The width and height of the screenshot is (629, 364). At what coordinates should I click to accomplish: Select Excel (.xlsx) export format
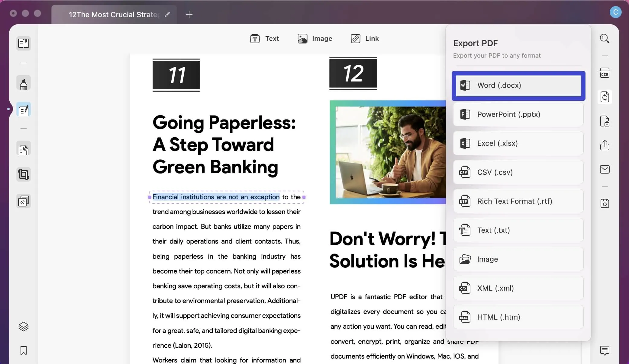(518, 143)
